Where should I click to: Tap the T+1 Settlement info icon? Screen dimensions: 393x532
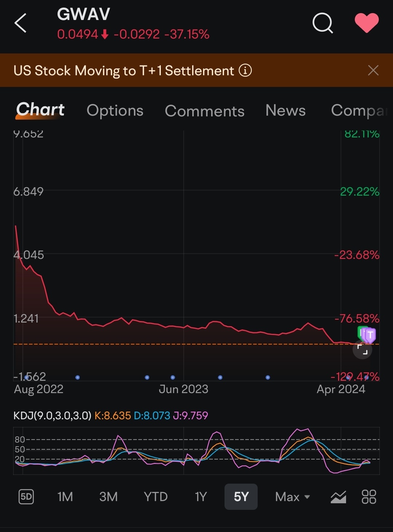pos(245,70)
